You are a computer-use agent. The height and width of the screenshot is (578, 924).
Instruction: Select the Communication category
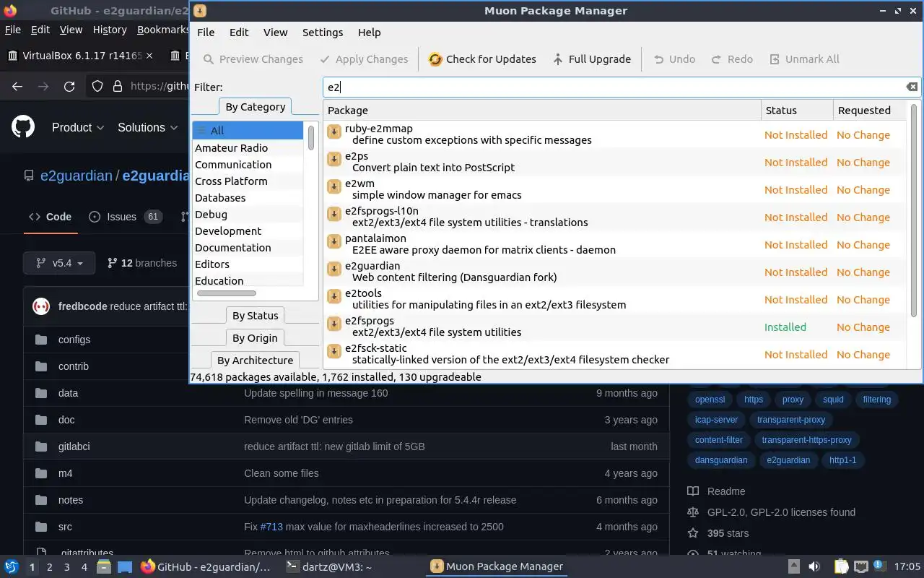(233, 165)
